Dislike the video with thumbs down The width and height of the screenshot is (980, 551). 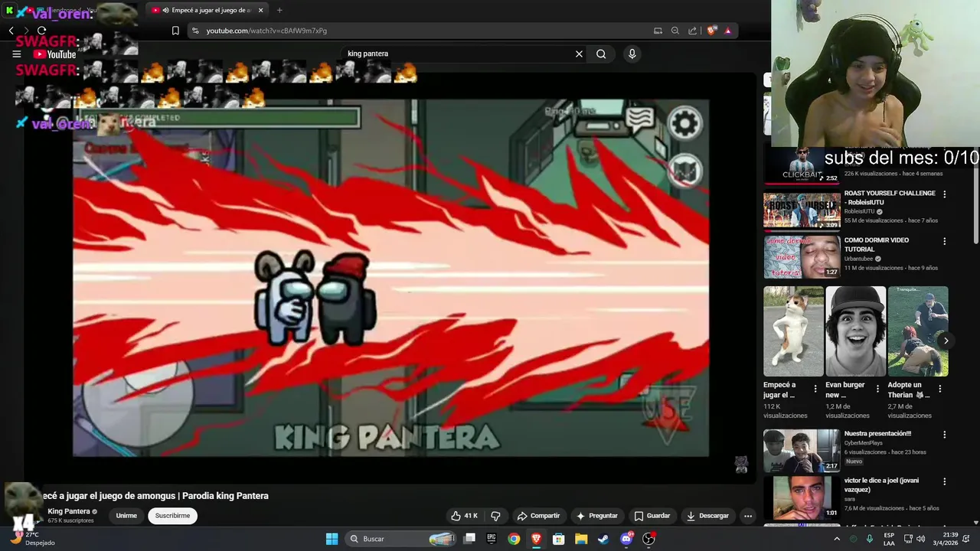[x=495, y=516]
